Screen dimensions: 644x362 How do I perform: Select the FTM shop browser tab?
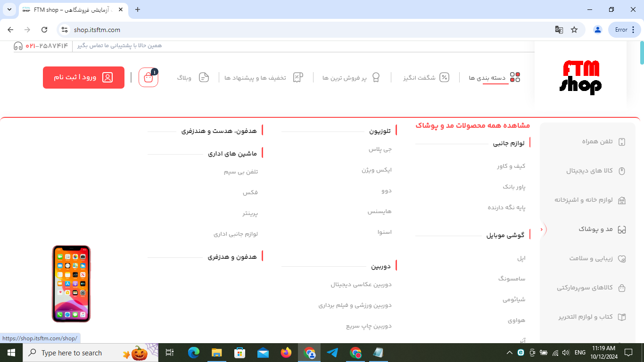click(x=73, y=9)
